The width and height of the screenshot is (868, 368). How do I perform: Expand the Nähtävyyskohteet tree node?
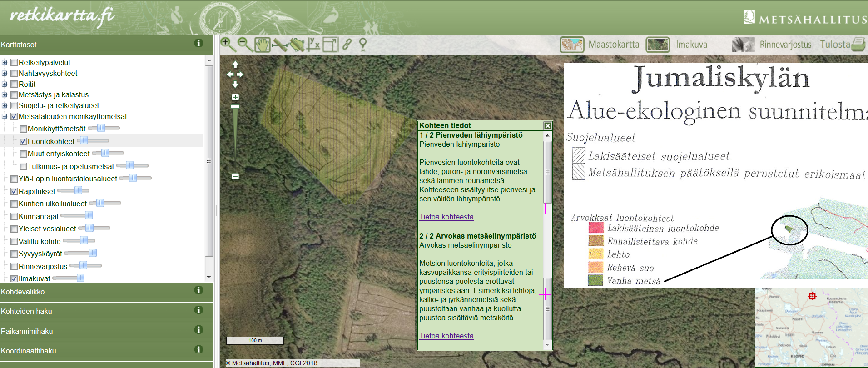pos(5,73)
